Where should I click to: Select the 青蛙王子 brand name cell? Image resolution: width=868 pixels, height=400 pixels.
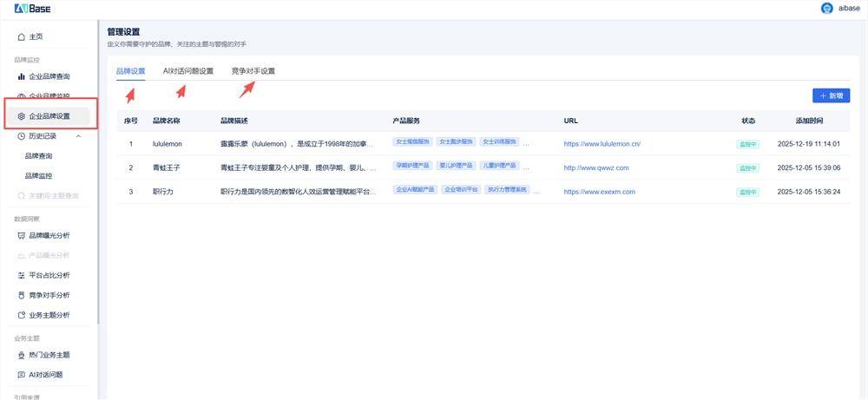tap(167, 167)
